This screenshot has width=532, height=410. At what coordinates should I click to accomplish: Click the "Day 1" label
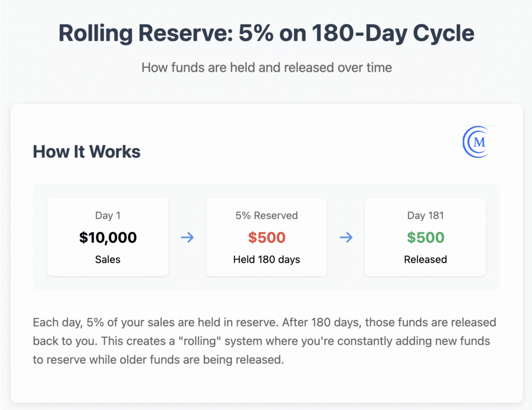108,216
